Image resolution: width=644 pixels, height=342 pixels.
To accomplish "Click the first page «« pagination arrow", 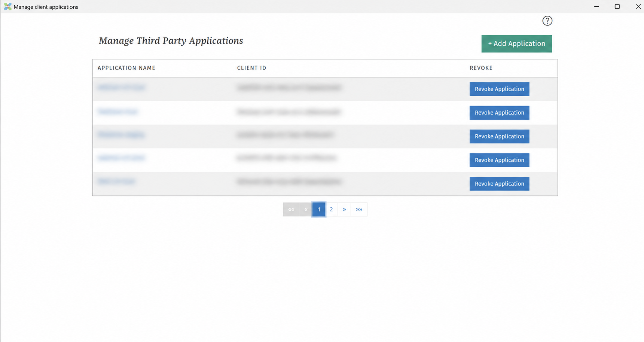I will click(291, 210).
